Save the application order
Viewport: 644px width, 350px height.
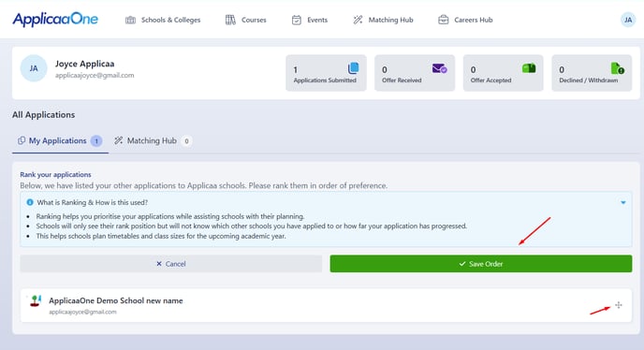pyautogui.click(x=480, y=264)
